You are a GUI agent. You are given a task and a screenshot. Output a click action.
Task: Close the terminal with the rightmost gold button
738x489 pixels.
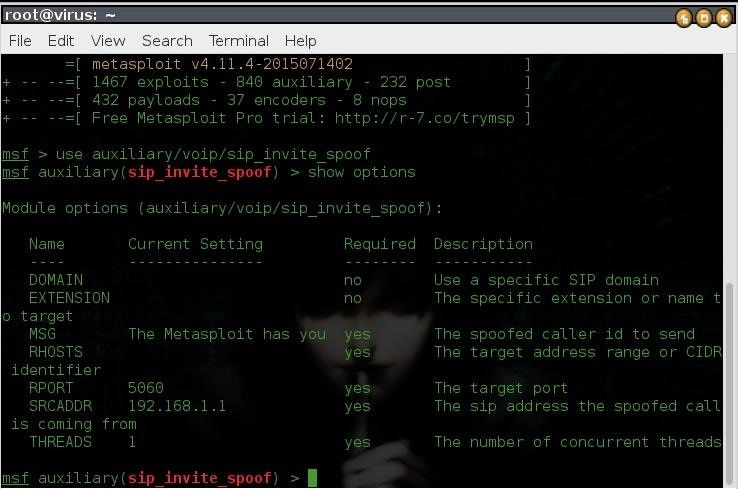724,18
